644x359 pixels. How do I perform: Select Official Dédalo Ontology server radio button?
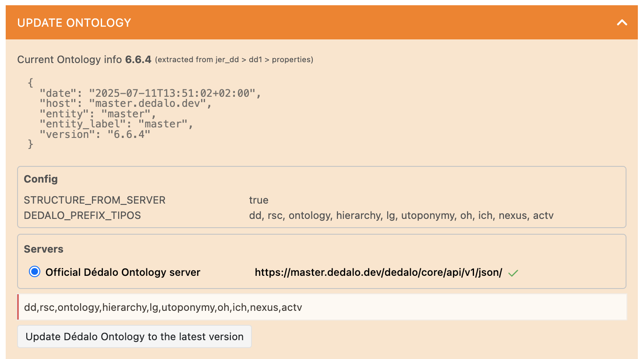(35, 272)
